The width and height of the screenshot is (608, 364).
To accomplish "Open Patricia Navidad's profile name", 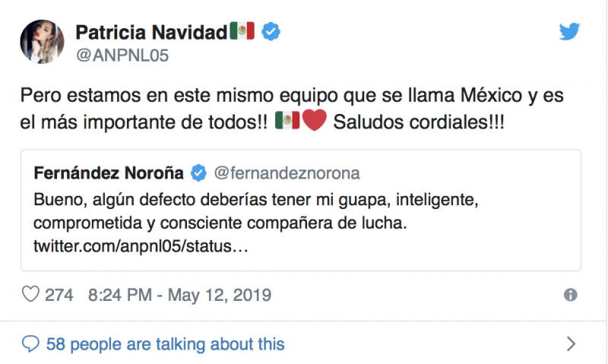I will click(x=151, y=32).
